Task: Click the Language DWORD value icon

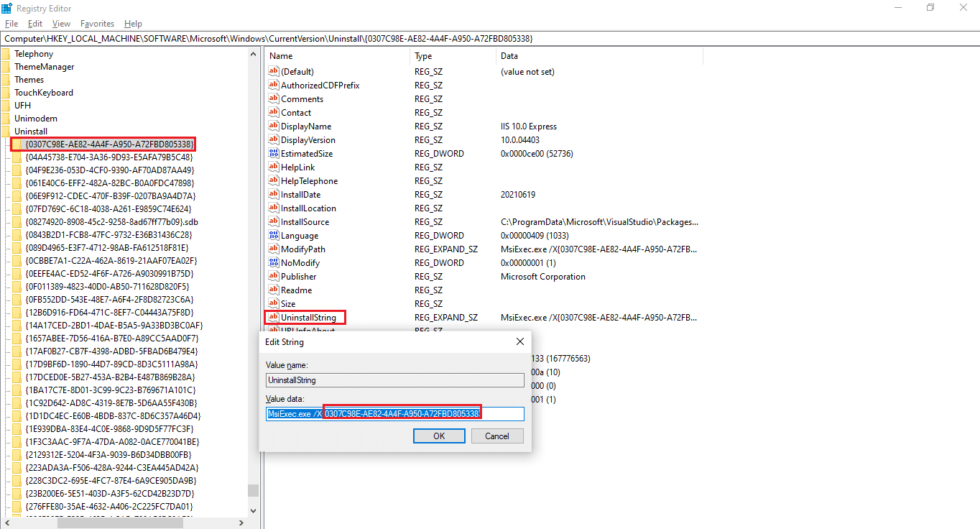Action: click(x=273, y=236)
